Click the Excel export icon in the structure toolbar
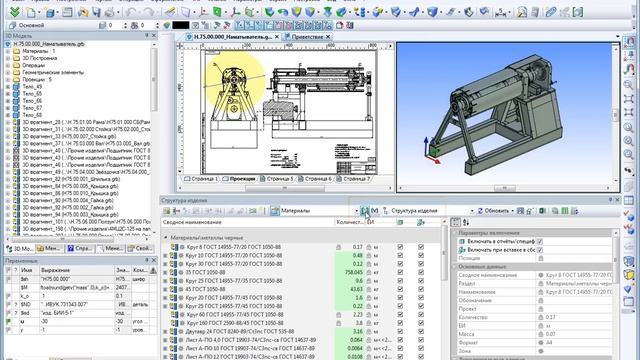The height and width of the screenshot is (360, 640). click(x=542, y=211)
